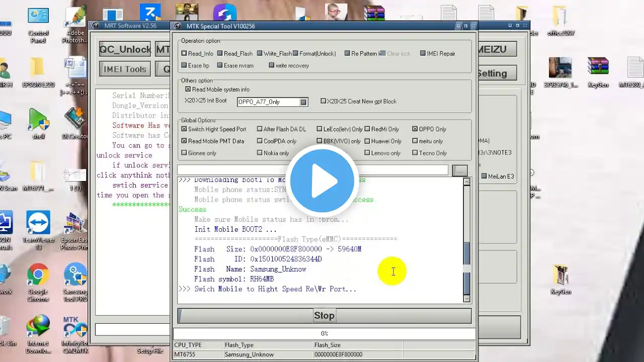The image size is (644, 362).
Task: Toggle Erase frp option
Action: [184, 66]
